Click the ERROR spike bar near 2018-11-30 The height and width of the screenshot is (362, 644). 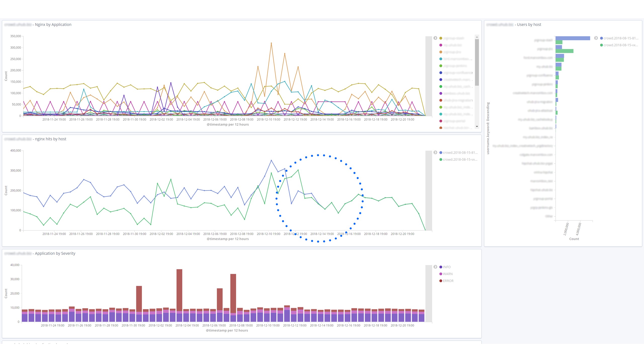pyautogui.click(x=139, y=299)
